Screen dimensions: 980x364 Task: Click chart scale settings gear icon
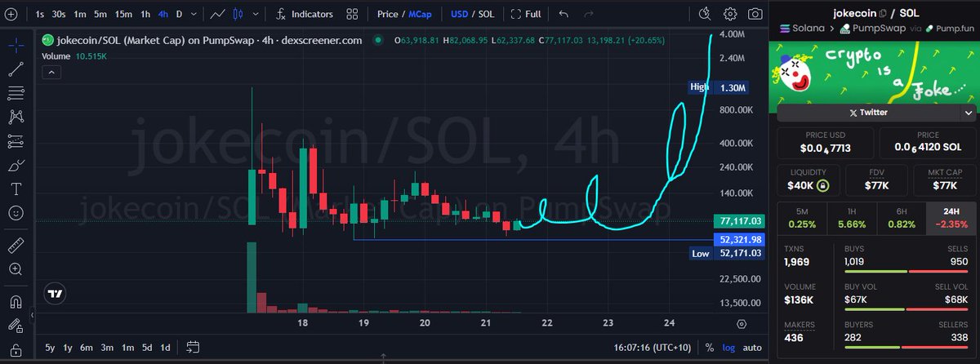[741, 324]
